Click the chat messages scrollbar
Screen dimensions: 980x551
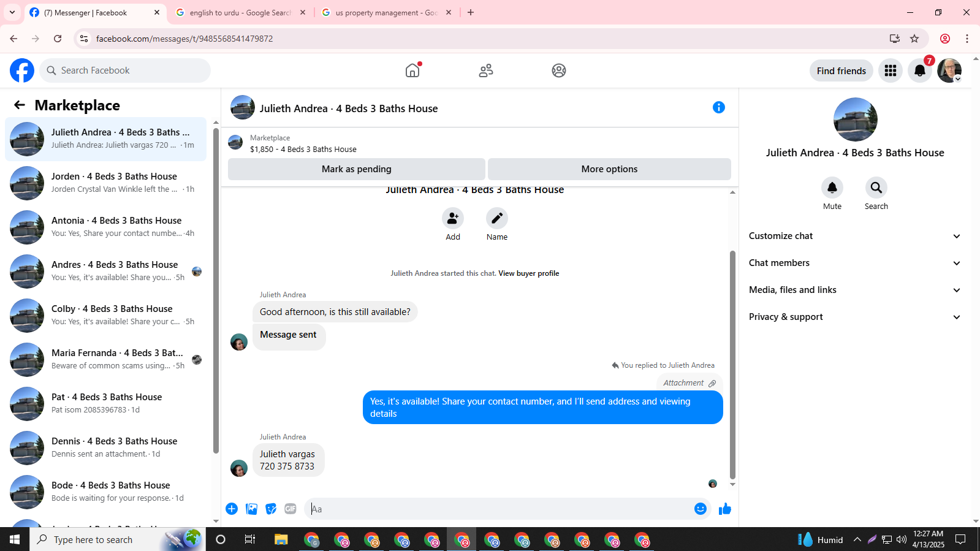point(732,365)
